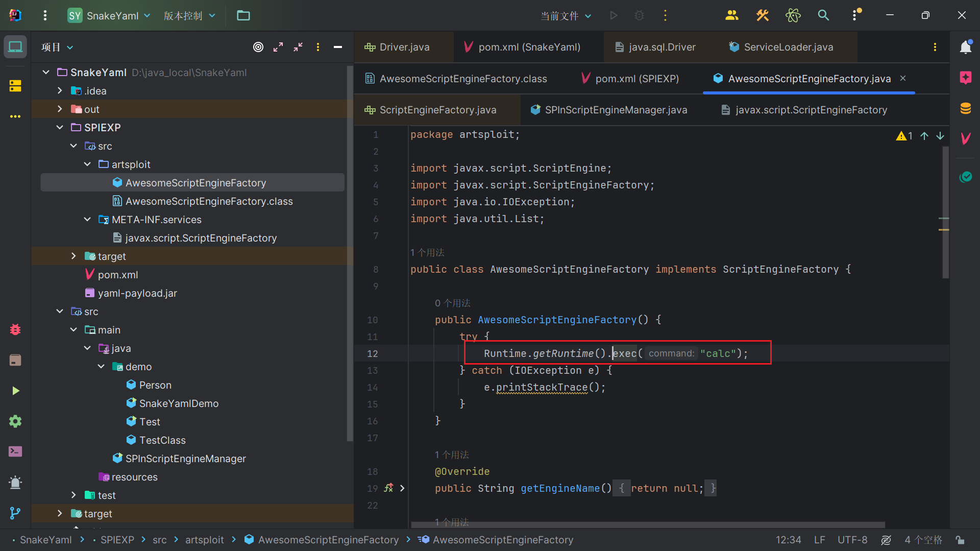Switch to ServiceLoader.java tab
Screen dimensions: 980x551
pyautogui.click(x=788, y=47)
